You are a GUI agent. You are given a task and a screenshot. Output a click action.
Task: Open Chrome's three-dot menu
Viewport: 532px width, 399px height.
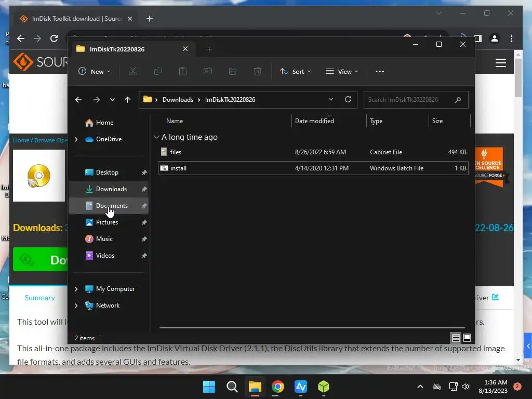tap(511, 38)
